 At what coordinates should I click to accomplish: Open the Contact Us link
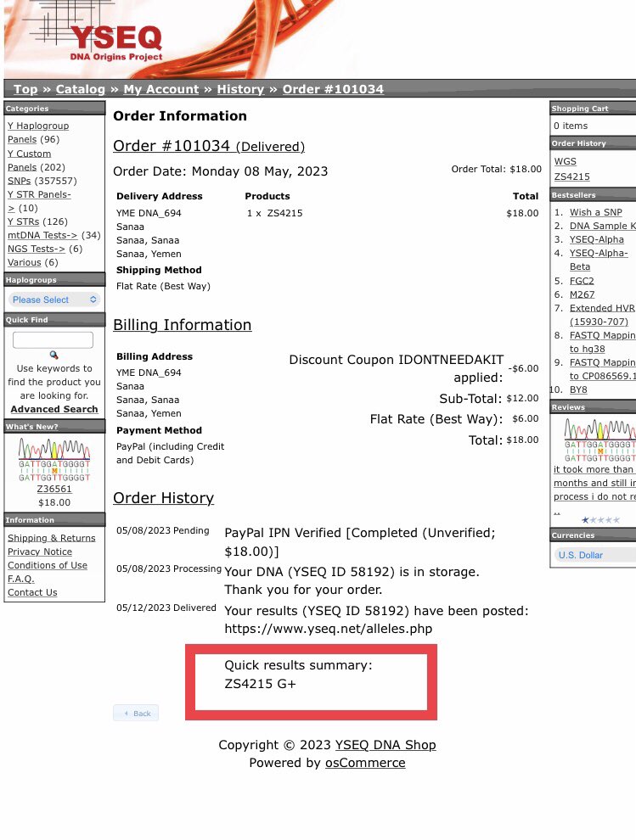click(x=32, y=592)
